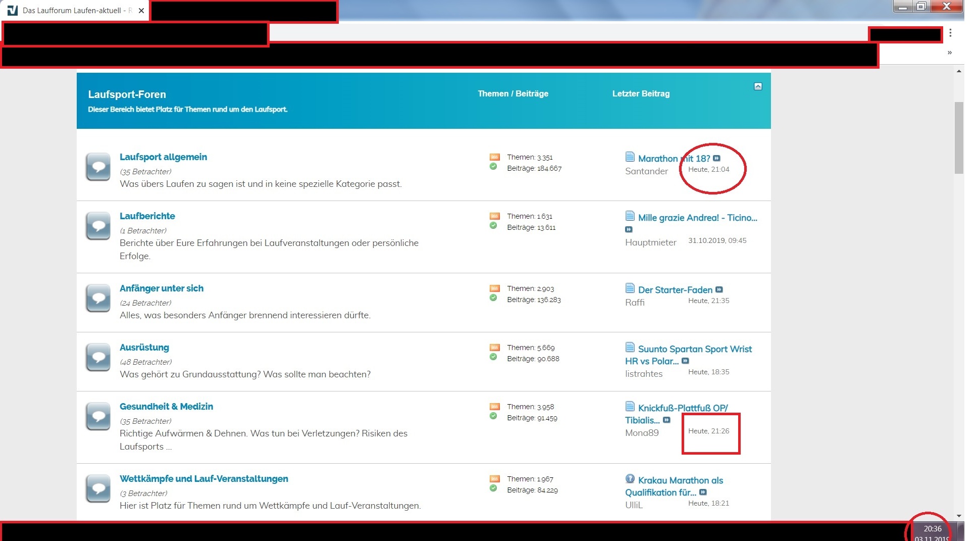The height and width of the screenshot is (541, 980).
Task: Open the Laufberichte forum link
Action: click(147, 216)
